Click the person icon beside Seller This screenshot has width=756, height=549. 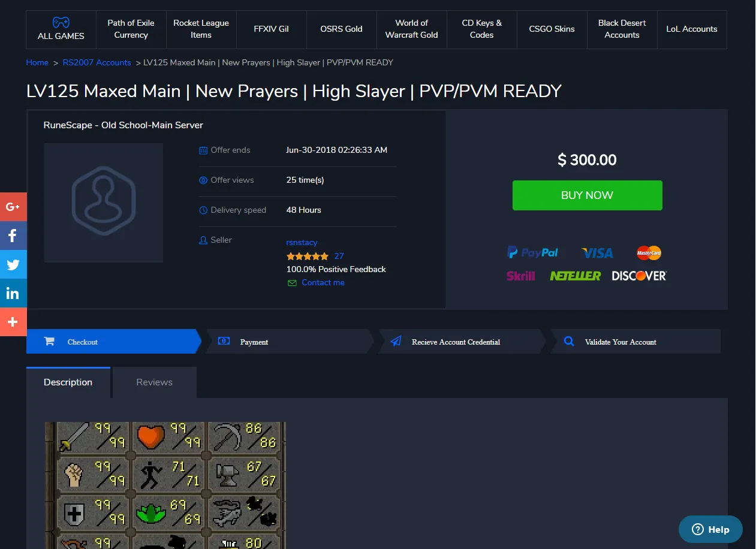203,240
